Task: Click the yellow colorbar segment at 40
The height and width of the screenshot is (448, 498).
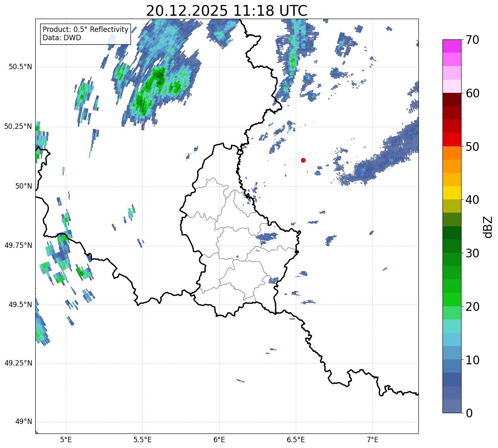Action: click(x=452, y=193)
